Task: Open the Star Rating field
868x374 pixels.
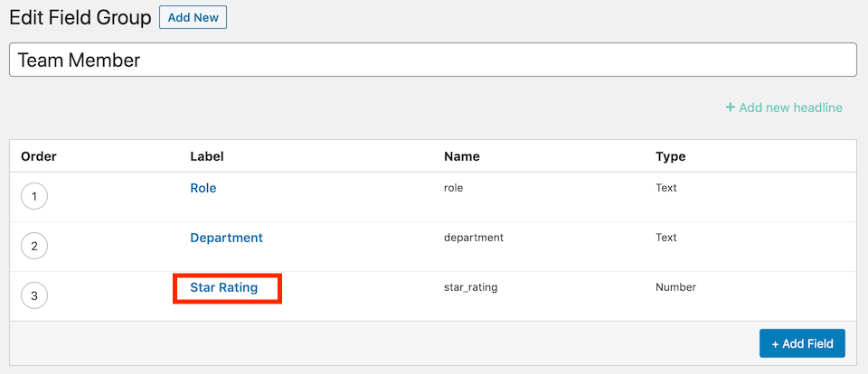Action: (223, 287)
